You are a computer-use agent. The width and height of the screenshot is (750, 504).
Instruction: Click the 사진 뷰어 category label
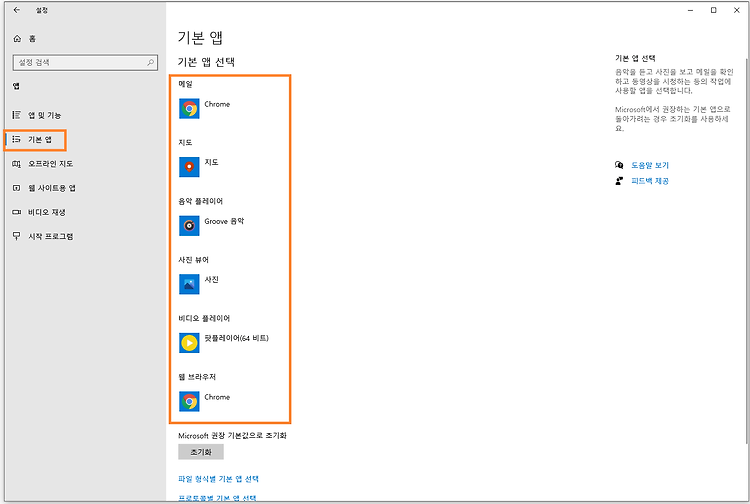193,260
